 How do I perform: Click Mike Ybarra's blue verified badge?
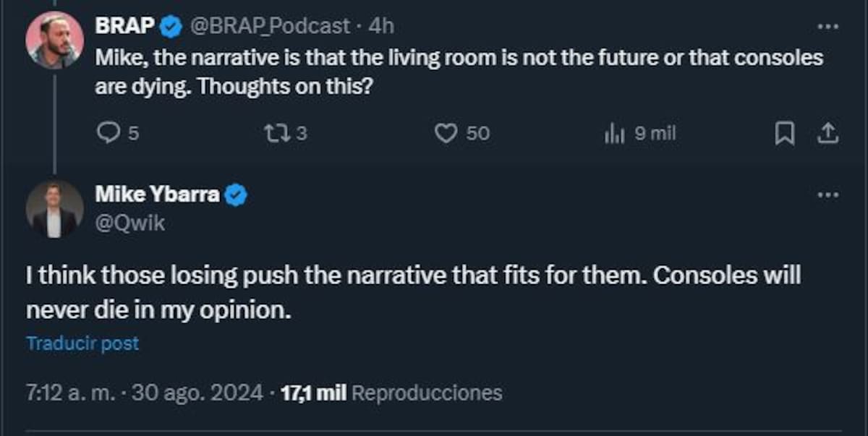click(x=236, y=195)
